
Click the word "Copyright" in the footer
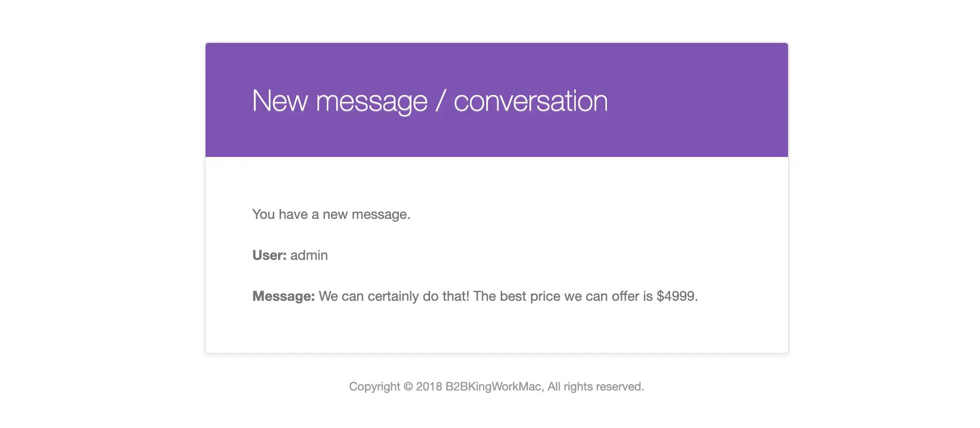(x=375, y=387)
